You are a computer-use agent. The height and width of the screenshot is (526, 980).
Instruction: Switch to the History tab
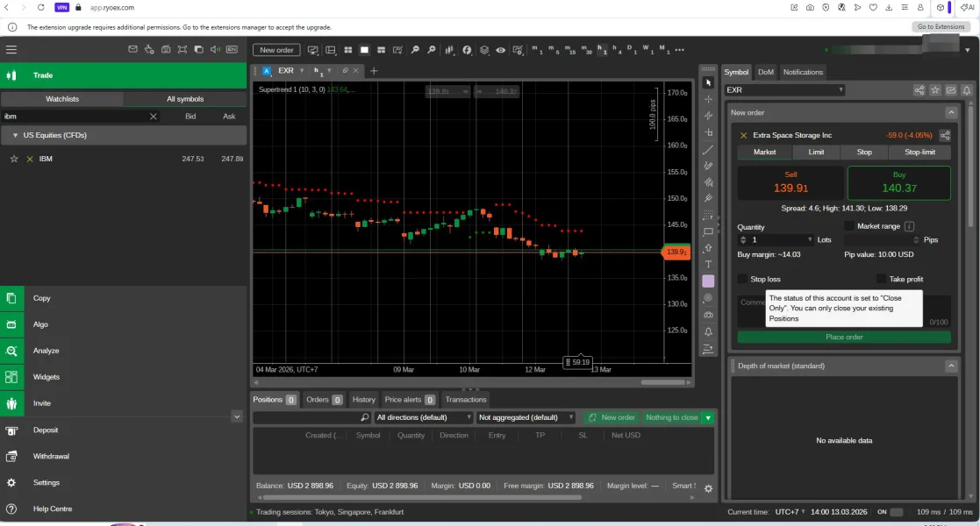(x=363, y=400)
